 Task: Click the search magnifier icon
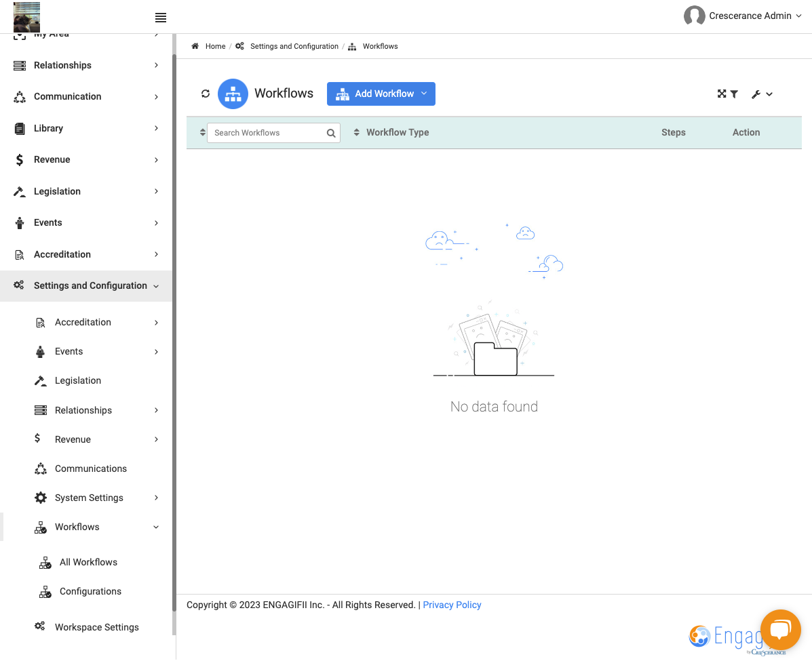coord(331,133)
